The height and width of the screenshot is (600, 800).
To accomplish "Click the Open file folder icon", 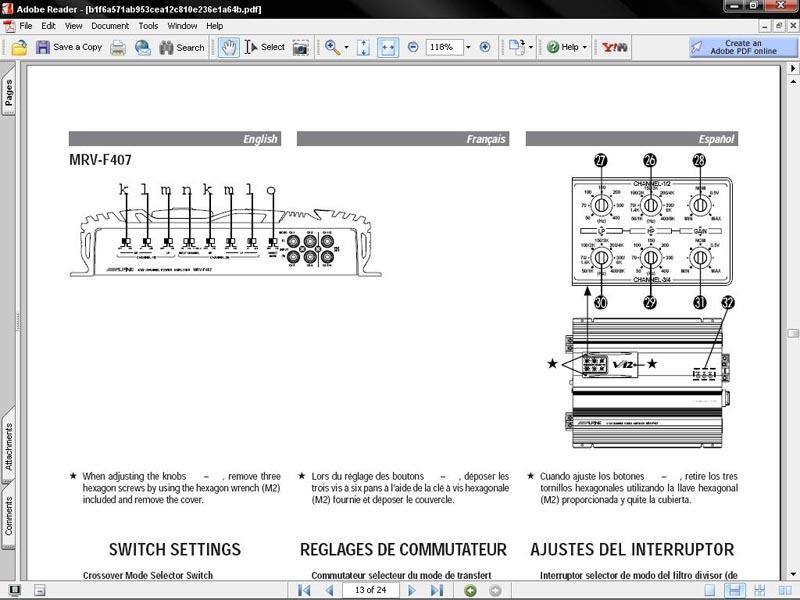I will coord(19,47).
